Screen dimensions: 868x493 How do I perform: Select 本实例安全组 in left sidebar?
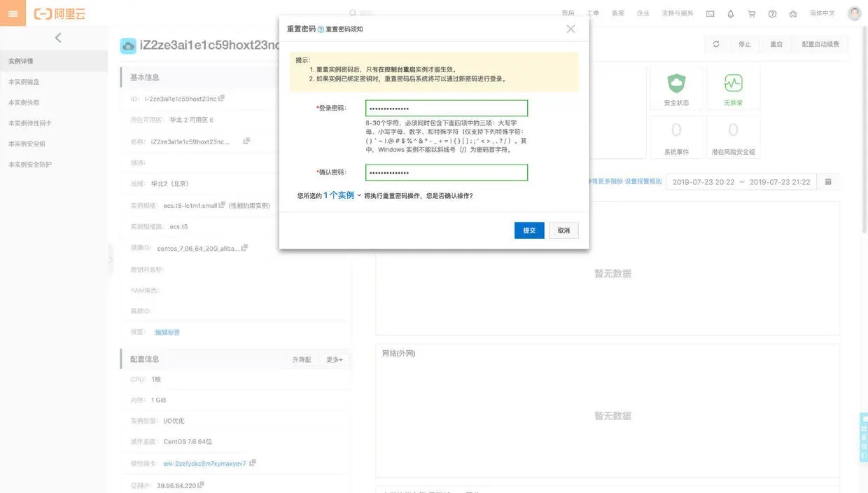pos(27,144)
